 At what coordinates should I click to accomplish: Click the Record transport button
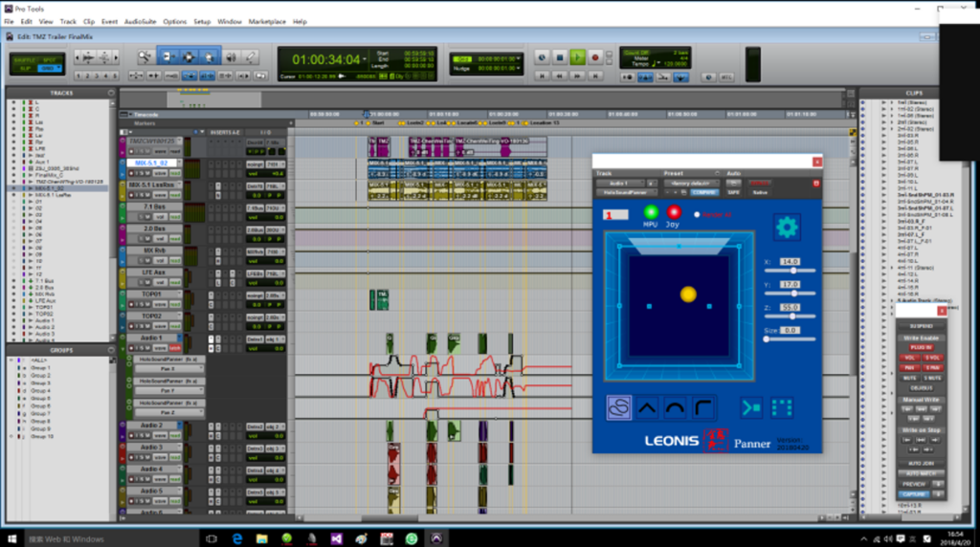(x=595, y=57)
